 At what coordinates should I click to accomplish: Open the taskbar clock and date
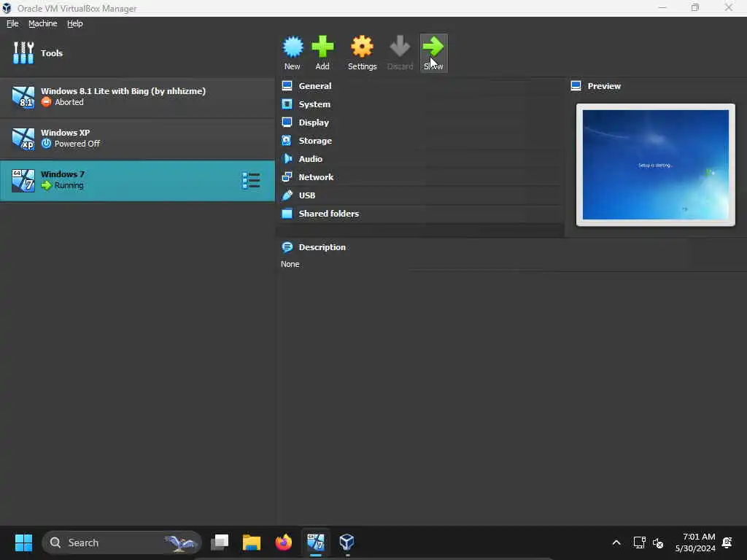click(x=695, y=542)
